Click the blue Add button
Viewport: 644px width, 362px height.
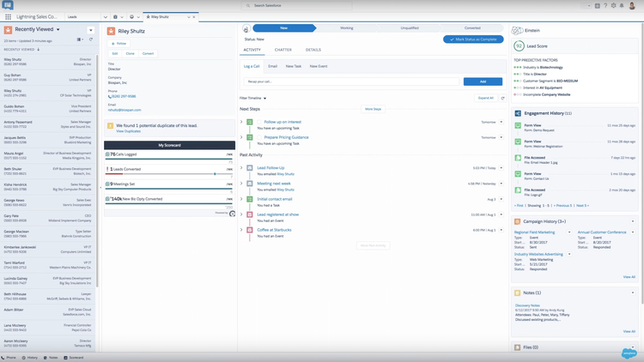(x=483, y=81)
